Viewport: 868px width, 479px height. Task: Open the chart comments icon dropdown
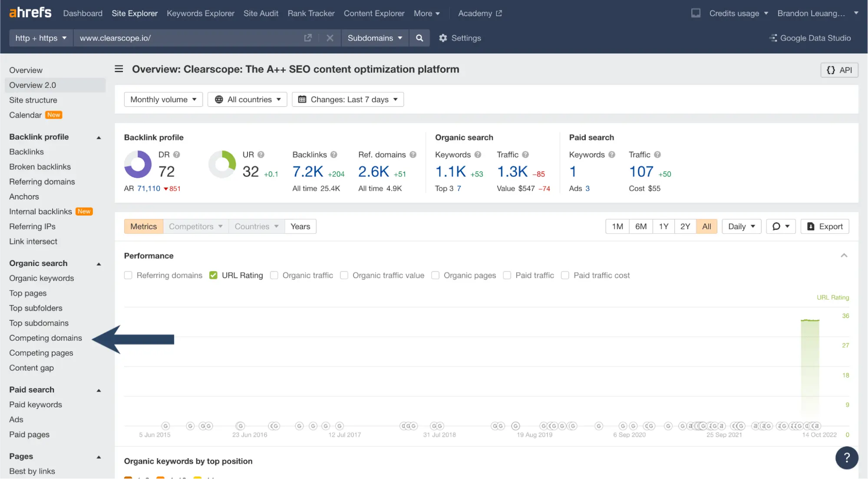[x=780, y=226]
